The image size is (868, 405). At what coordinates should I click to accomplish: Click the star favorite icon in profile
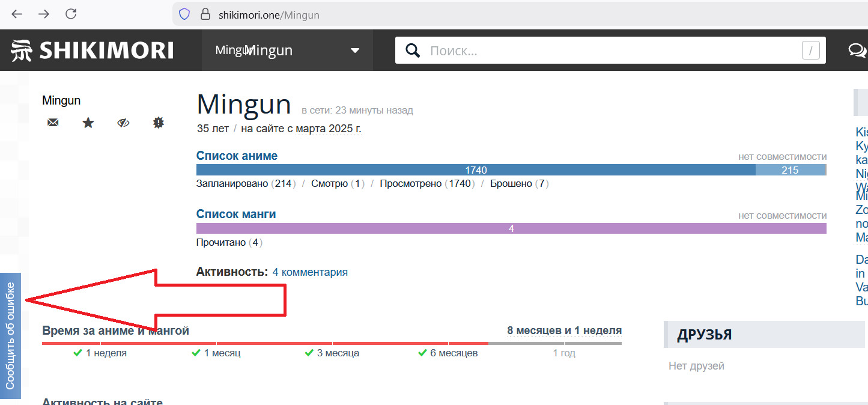click(88, 123)
